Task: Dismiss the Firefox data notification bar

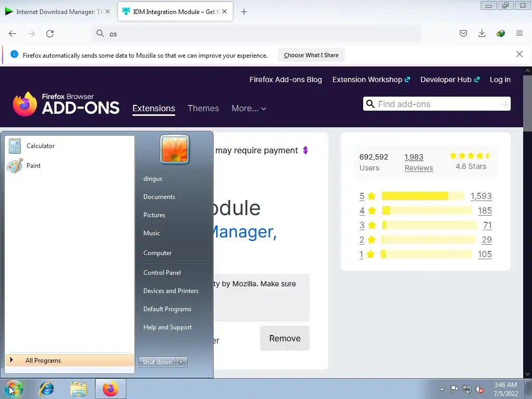Action: [x=519, y=54]
